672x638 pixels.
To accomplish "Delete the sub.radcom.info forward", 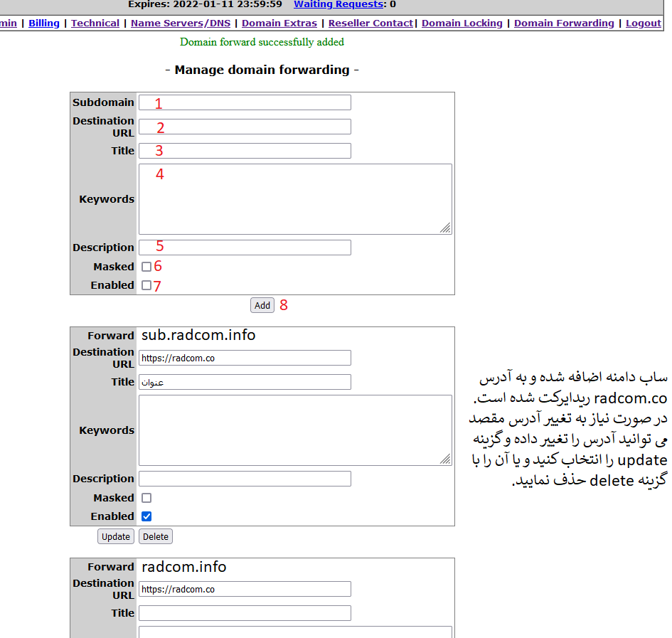I will tap(155, 536).
